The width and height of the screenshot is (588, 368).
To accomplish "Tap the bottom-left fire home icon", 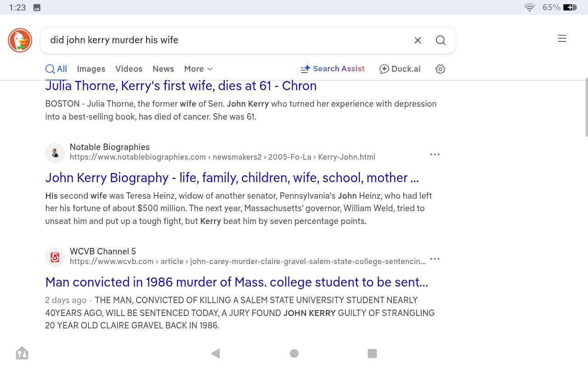I will [22, 353].
